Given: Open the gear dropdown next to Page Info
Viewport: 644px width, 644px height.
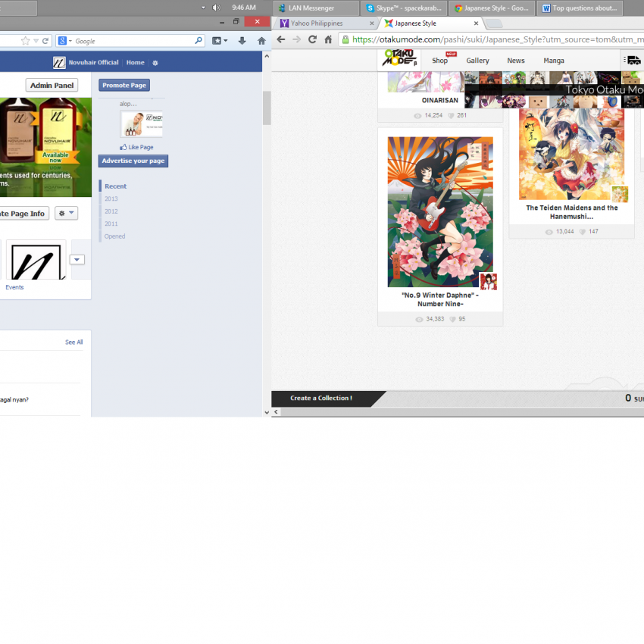Looking at the screenshot, I should point(67,213).
